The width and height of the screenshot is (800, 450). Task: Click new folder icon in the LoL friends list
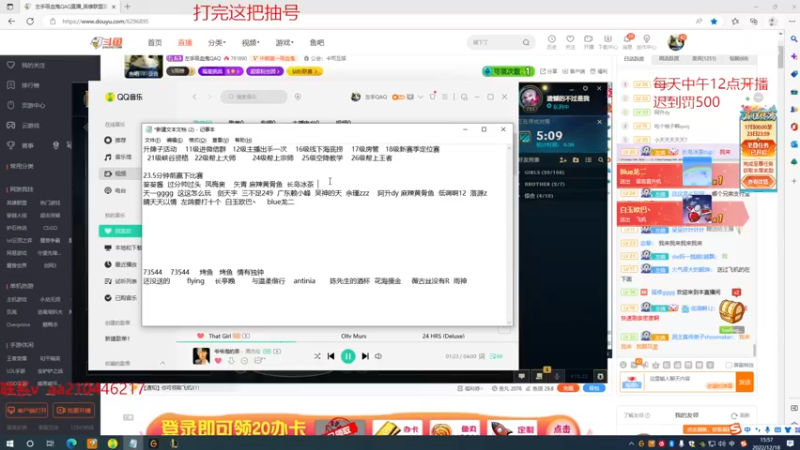[576, 160]
